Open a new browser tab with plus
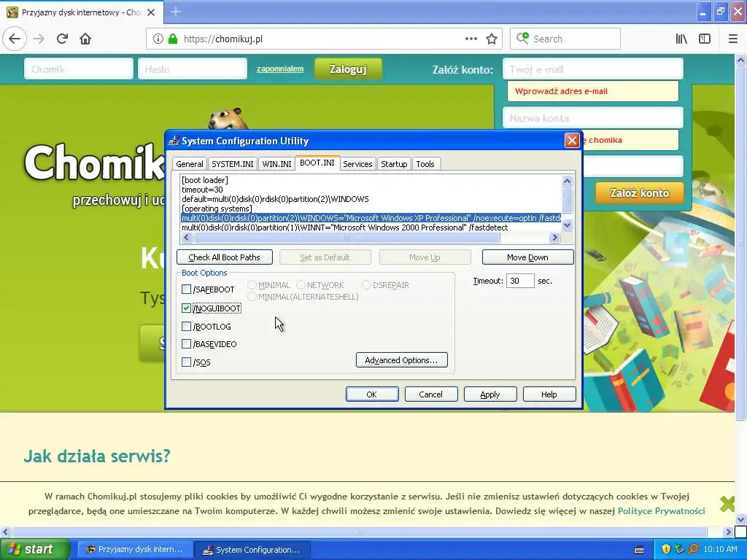The width and height of the screenshot is (747, 560). pyautogui.click(x=175, y=12)
